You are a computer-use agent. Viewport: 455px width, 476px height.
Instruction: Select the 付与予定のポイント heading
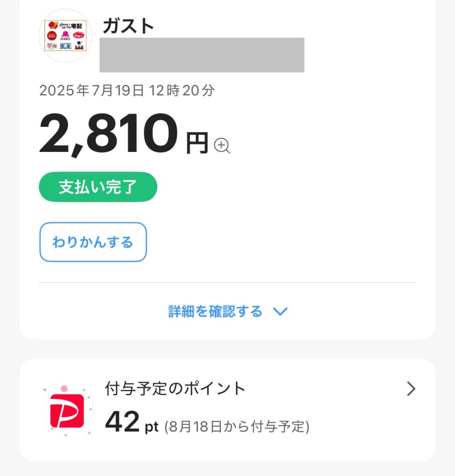coord(175,389)
